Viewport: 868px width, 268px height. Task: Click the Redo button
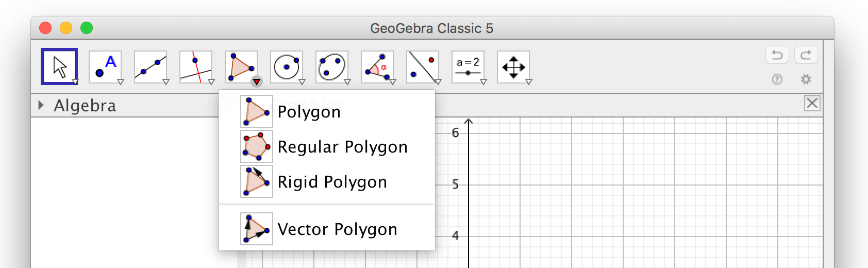pyautogui.click(x=806, y=55)
